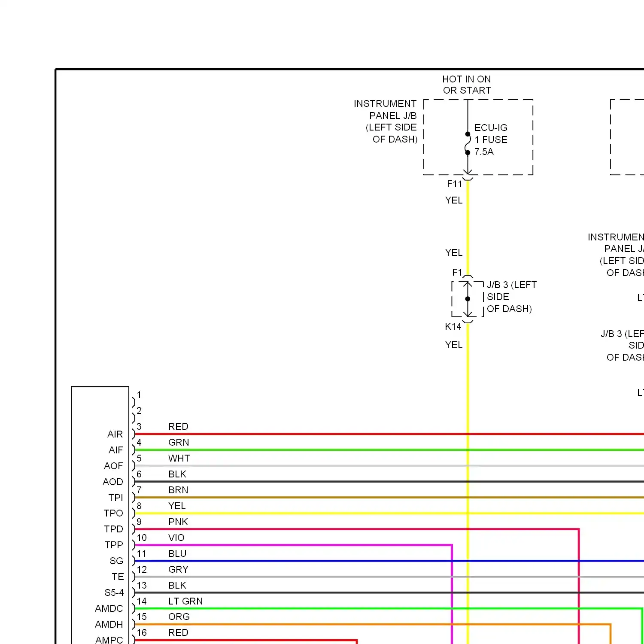Click connector pin number 15

click(x=142, y=617)
